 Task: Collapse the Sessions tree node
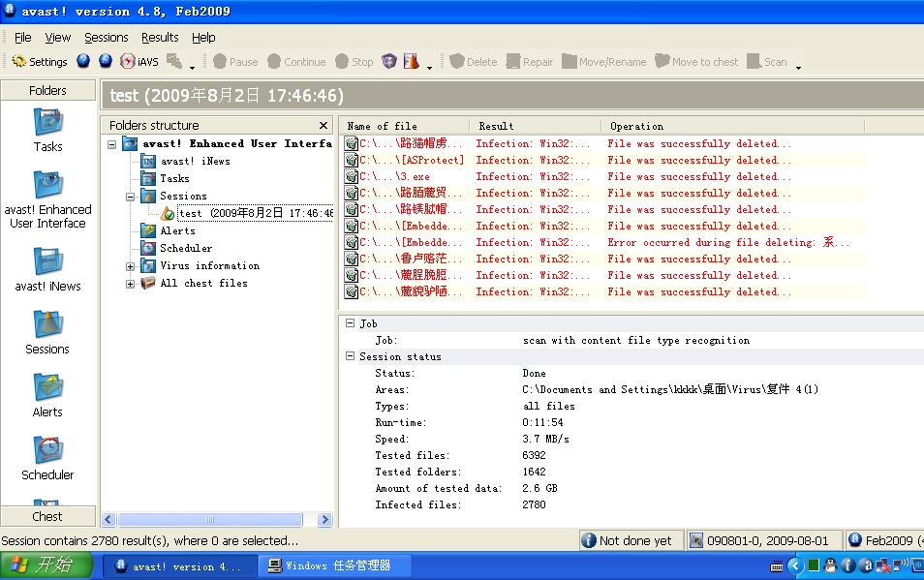click(x=130, y=197)
